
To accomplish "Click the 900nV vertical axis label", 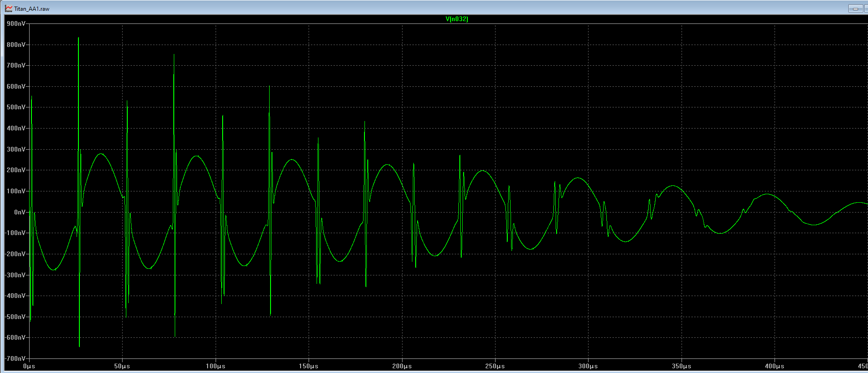I will [16, 23].
